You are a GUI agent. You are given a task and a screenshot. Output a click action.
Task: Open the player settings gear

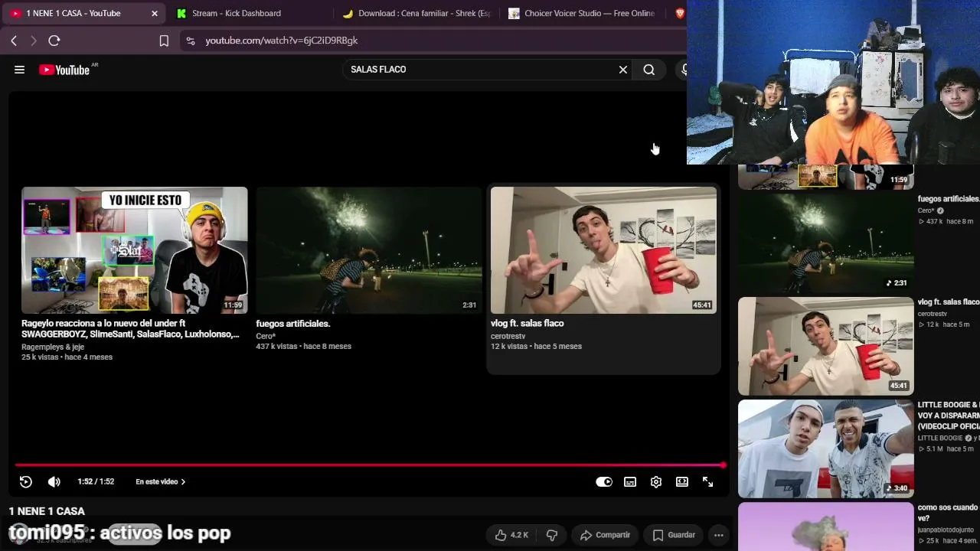656,481
